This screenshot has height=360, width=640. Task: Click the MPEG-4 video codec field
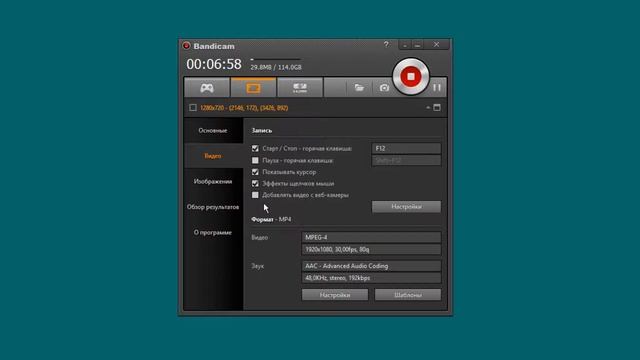tap(371, 237)
